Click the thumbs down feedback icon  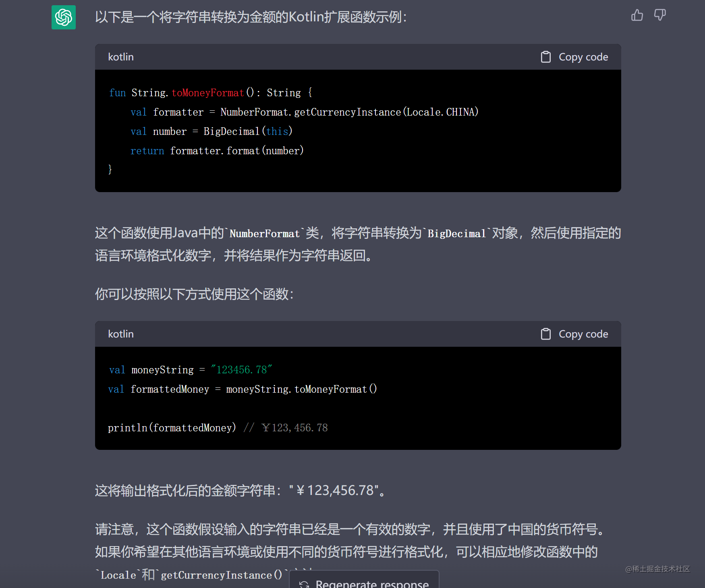point(660,15)
